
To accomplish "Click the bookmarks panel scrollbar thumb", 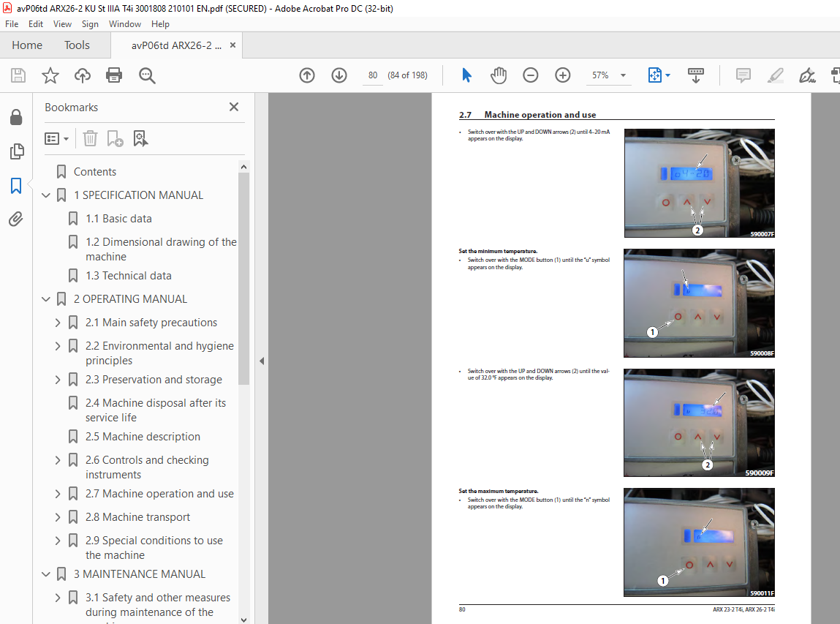I will click(243, 279).
